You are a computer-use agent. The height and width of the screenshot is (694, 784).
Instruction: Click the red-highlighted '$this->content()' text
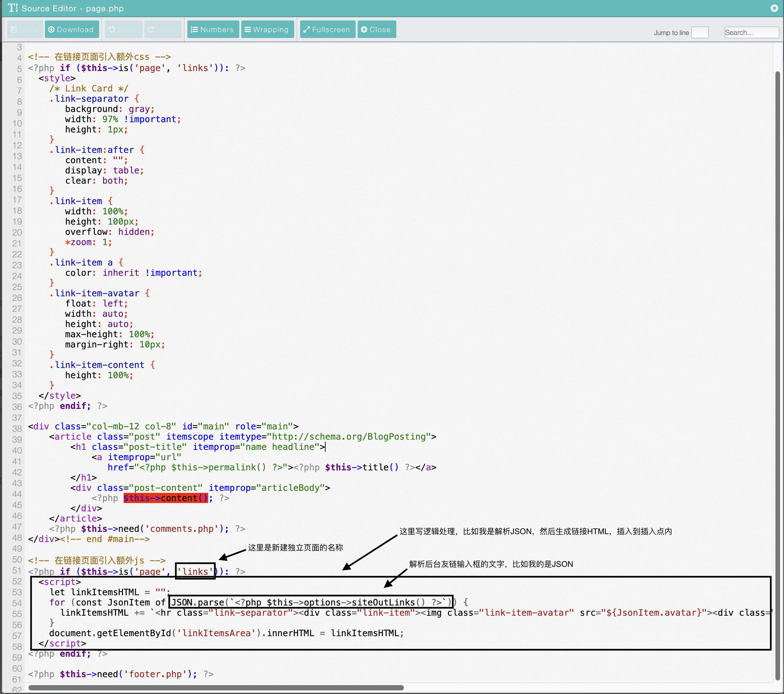click(x=166, y=498)
